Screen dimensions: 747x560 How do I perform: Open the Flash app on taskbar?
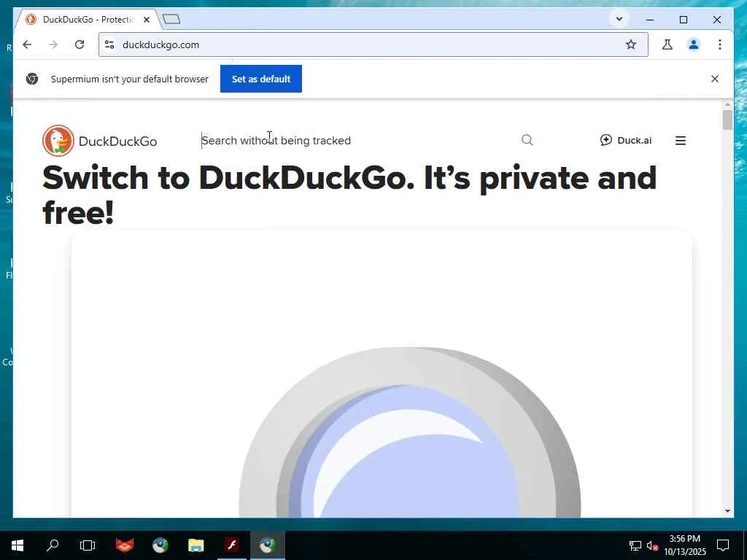[232, 545]
